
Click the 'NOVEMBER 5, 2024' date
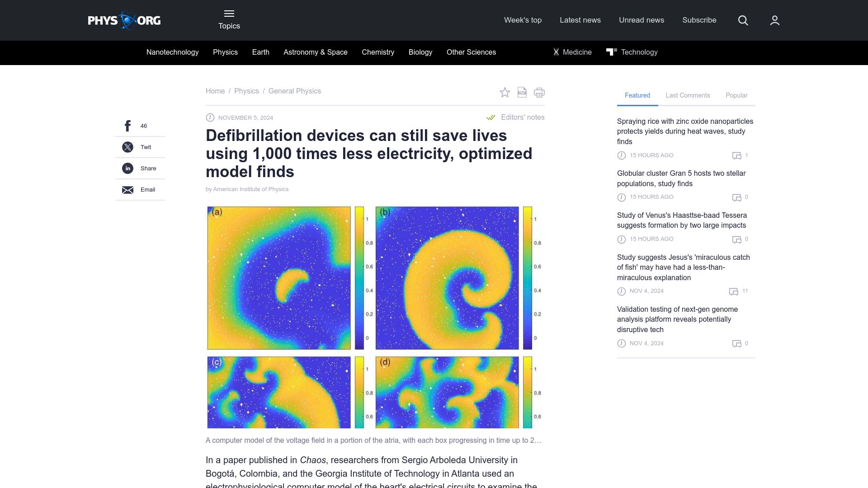click(x=245, y=118)
